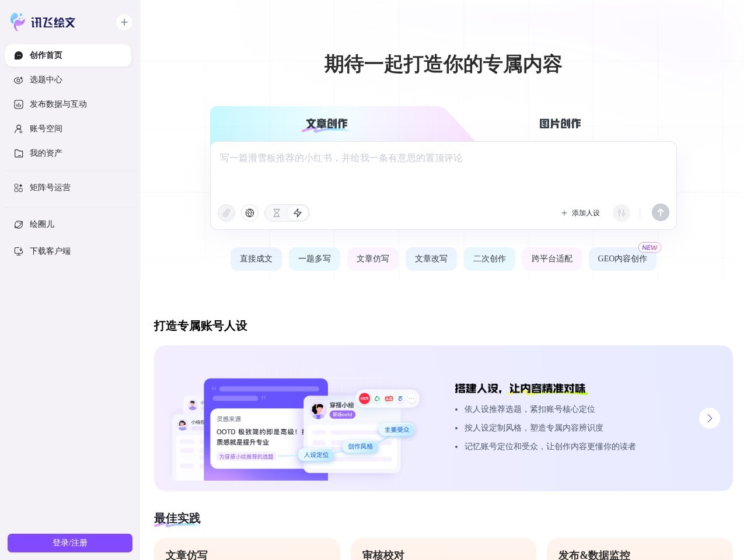Image resolution: width=747 pixels, height=560 pixels.
Task: Switch mode toggle to lightning fast mode
Action: tap(298, 213)
